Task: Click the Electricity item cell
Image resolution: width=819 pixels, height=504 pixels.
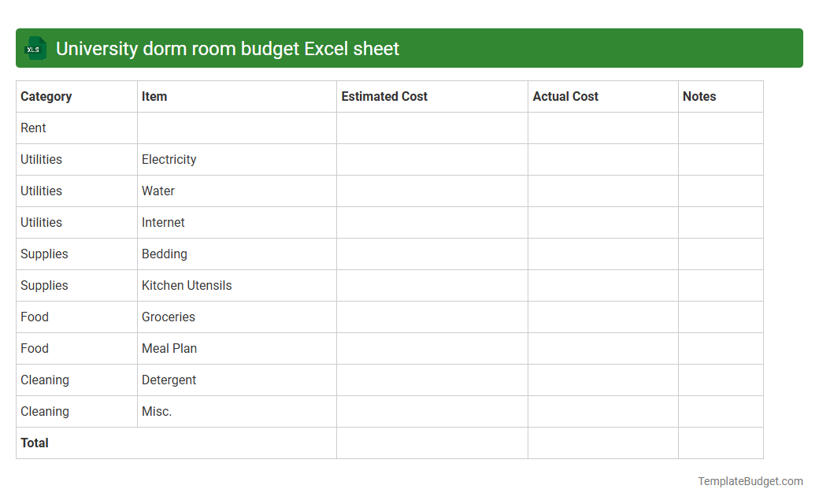Action: coord(169,159)
